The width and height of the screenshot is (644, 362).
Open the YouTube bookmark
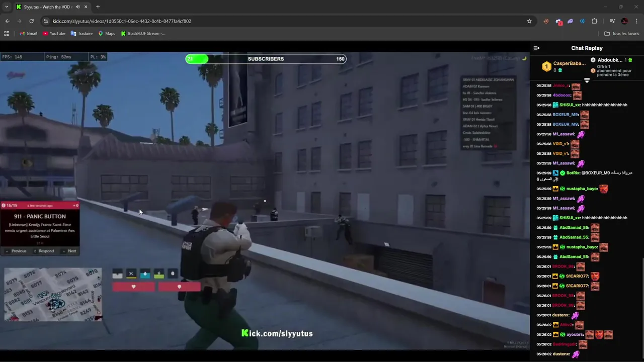(x=54, y=33)
